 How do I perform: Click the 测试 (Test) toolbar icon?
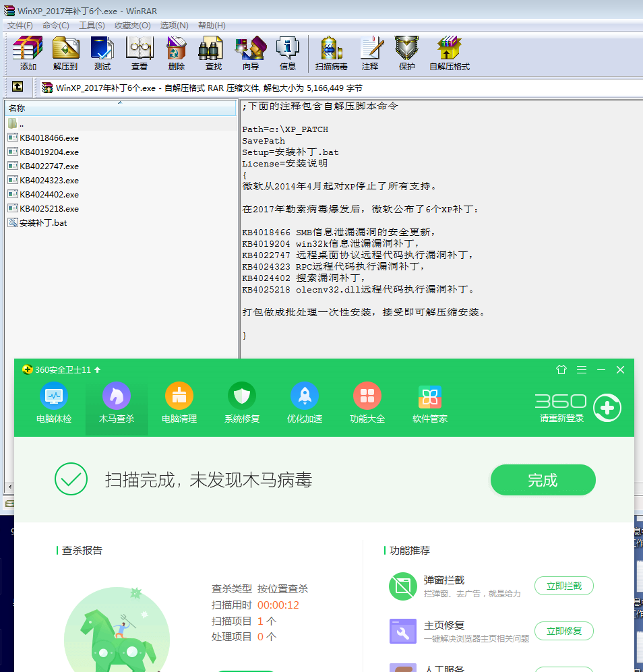click(x=102, y=53)
